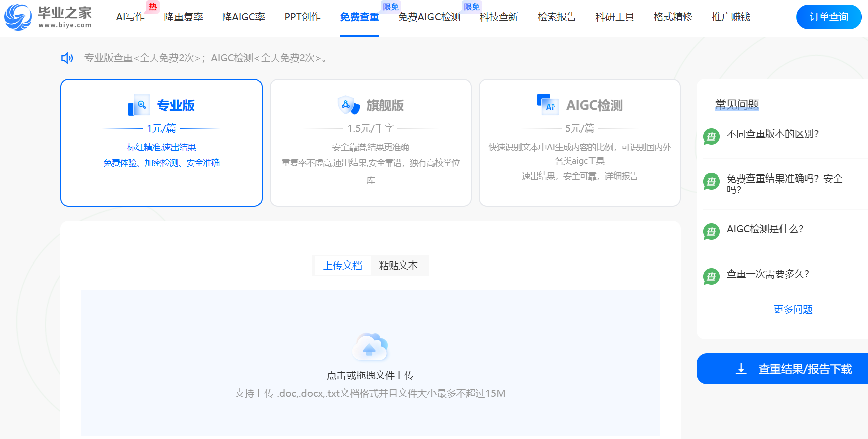Click the 更多问题 link
Viewport: 868px width, 439px height.
coord(793,309)
